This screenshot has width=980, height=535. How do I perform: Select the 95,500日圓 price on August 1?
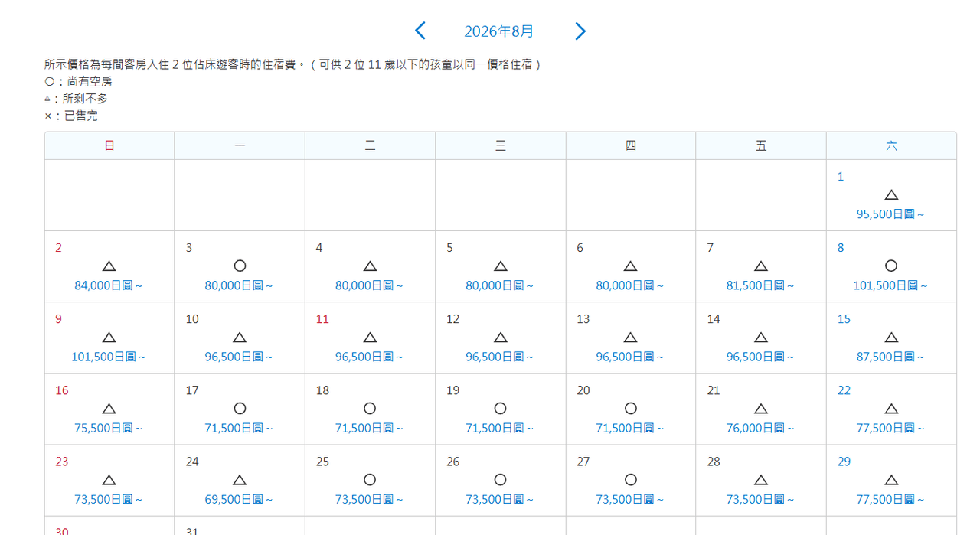[890, 214]
